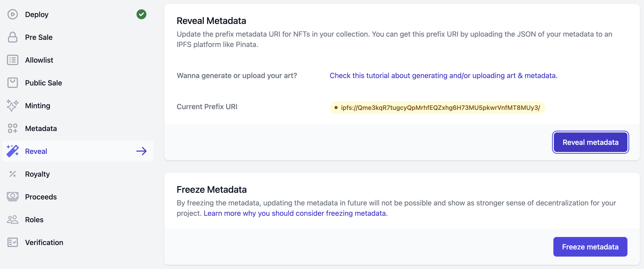Screen dimensions: 644x269
Task: Open the Allowlist section
Action: click(78, 60)
